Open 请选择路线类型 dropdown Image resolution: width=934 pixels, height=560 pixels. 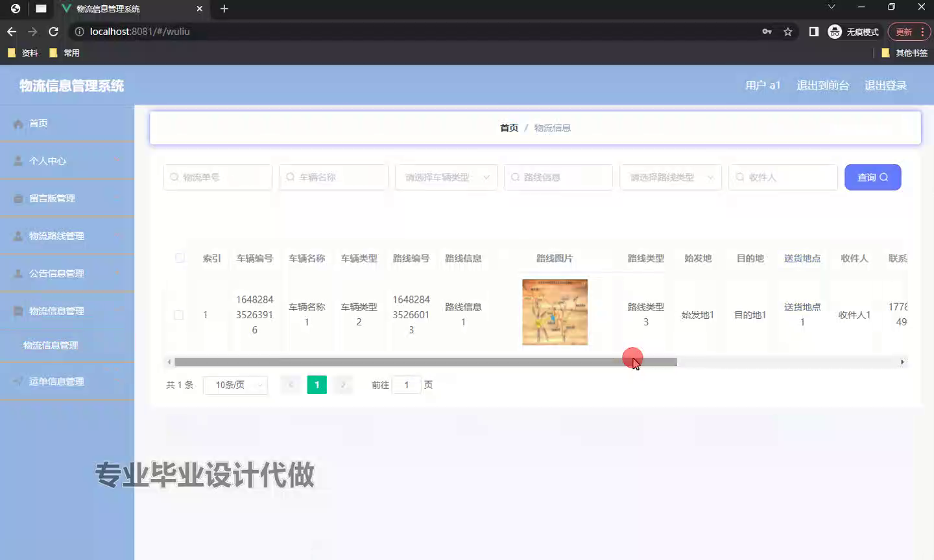[x=671, y=177]
